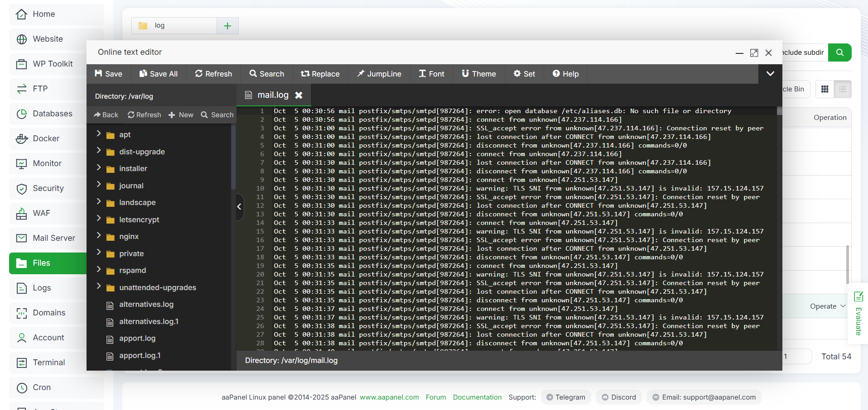The height and width of the screenshot is (410, 868).
Task: Collapse the editor toolbar with chevron
Action: (770, 74)
